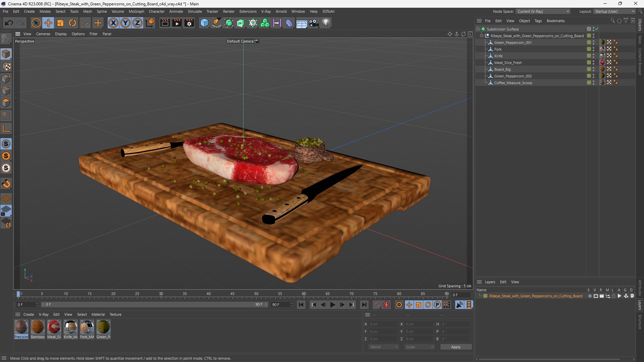Toggle the Subdivision Surface enable checkmark
The width and height of the screenshot is (644, 362).
tap(597, 29)
